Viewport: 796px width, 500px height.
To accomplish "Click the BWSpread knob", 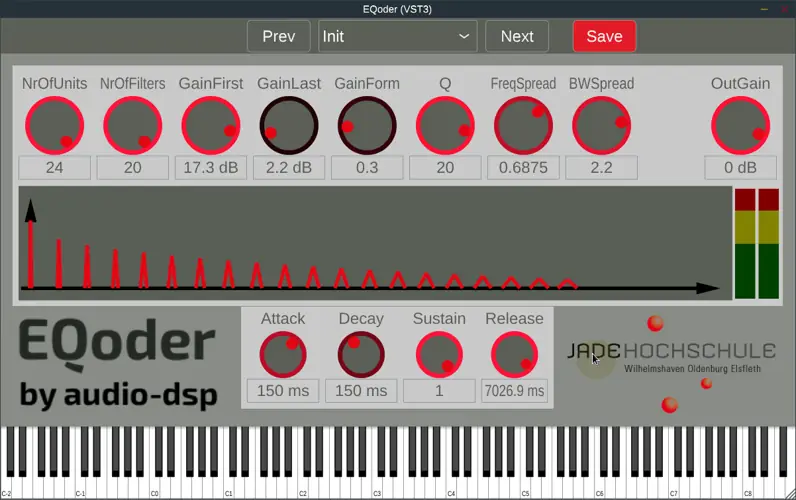I will [601, 126].
